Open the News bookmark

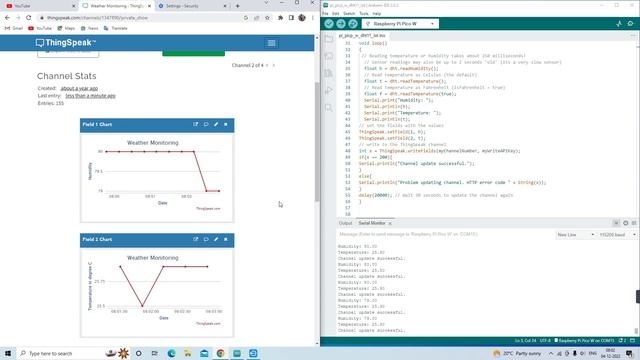click(x=89, y=28)
